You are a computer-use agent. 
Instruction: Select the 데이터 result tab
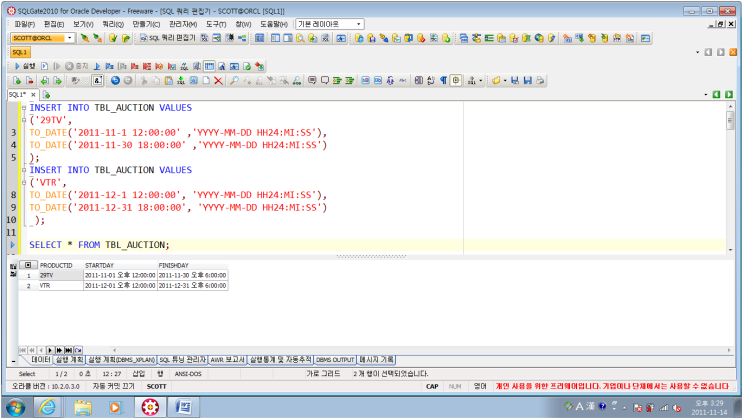point(40,360)
